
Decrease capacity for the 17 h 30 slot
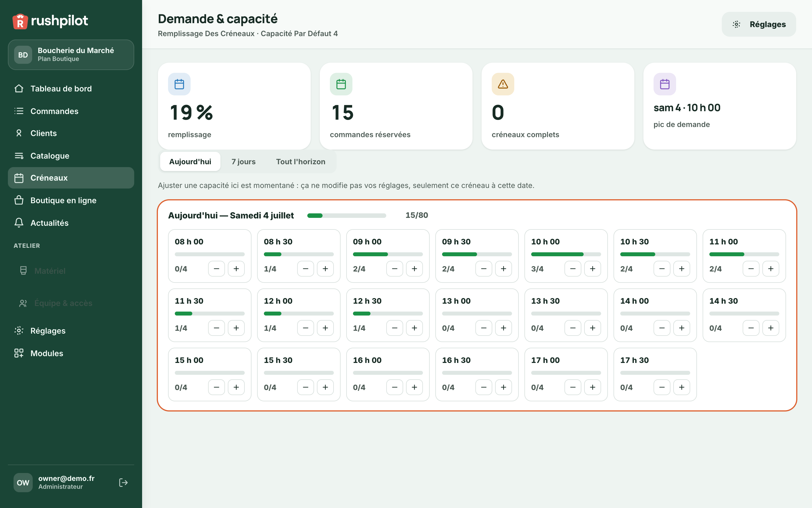coord(662,387)
